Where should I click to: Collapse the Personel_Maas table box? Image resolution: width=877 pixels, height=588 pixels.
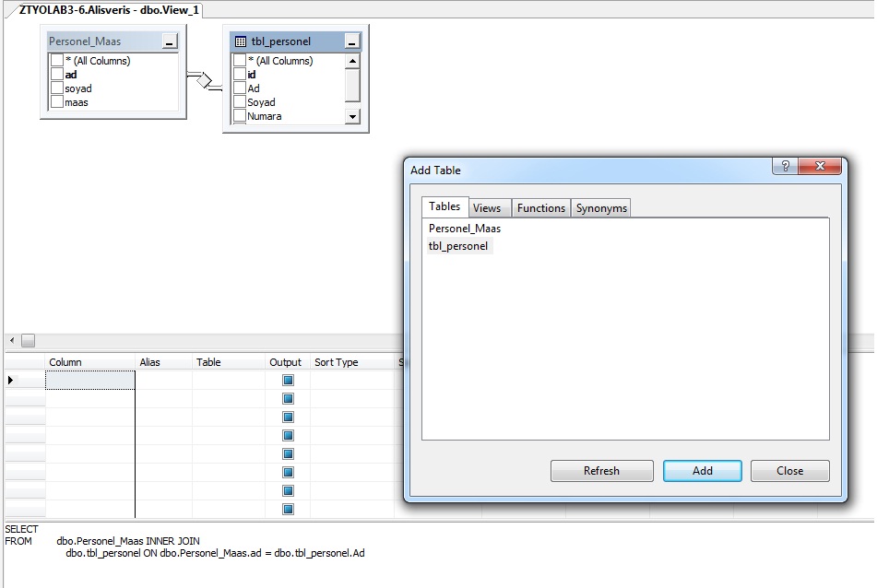click(x=169, y=41)
